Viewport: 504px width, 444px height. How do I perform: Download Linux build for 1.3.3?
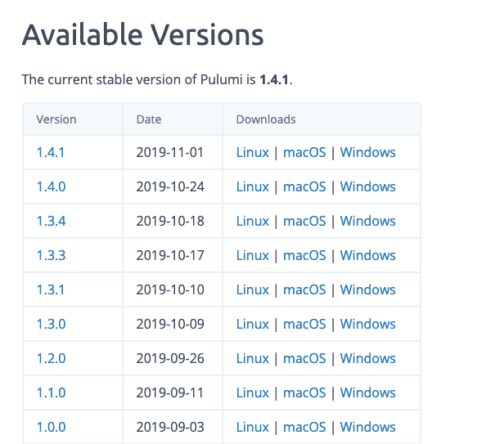click(x=252, y=255)
